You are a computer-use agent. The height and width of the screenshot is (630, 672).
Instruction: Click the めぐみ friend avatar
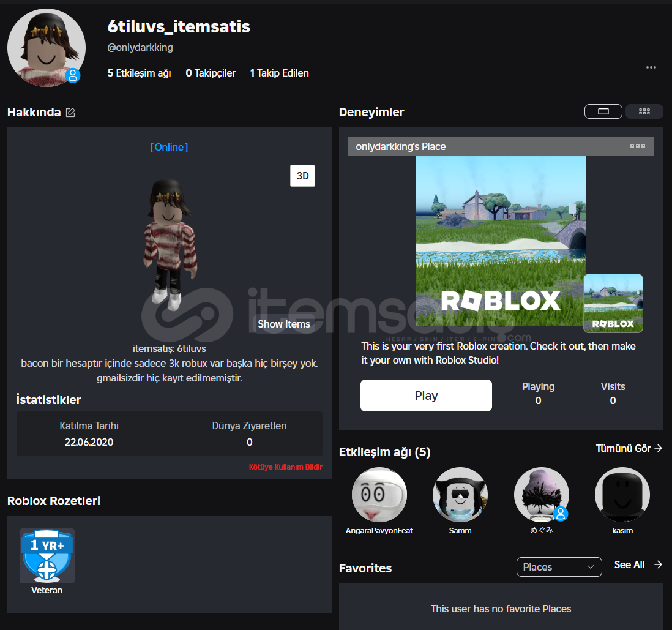(541, 495)
